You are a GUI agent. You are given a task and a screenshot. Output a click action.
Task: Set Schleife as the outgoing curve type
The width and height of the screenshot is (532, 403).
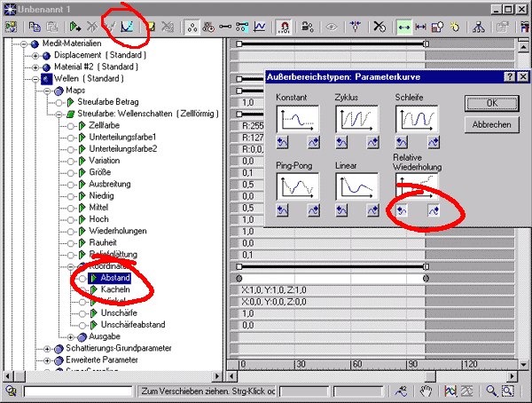click(x=434, y=142)
